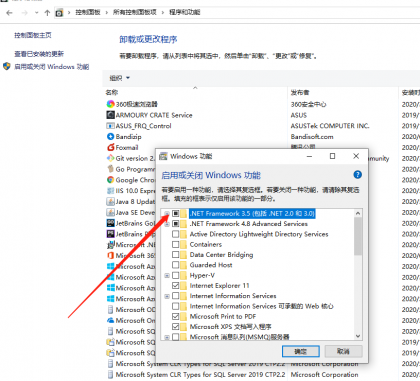Viewport: 420px width, 381px height.
Task: Sort by the 发布者 column header
Action: 300,92
